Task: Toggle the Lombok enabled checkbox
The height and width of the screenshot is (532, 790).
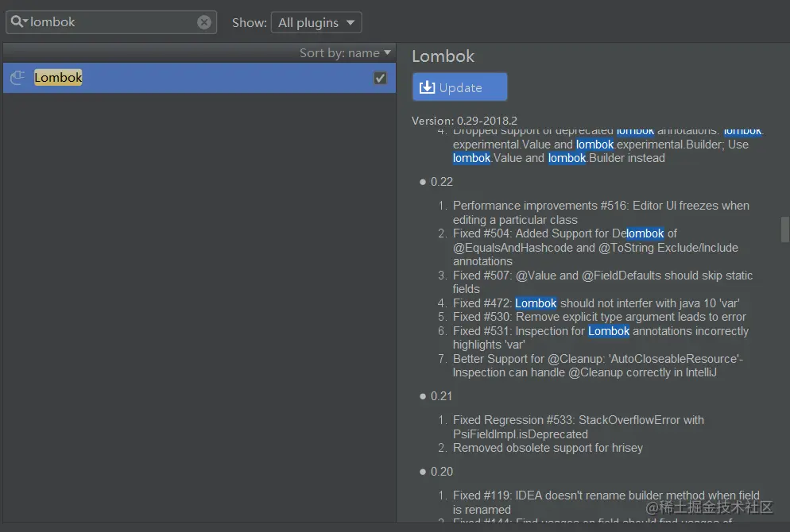Action: (380, 78)
